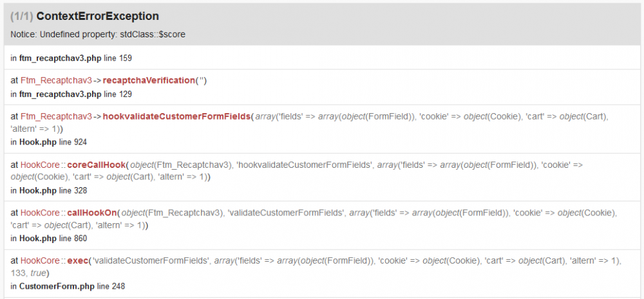The image size is (644, 299).
Task: Click the (1/1) exception counter
Action: (x=22, y=16)
